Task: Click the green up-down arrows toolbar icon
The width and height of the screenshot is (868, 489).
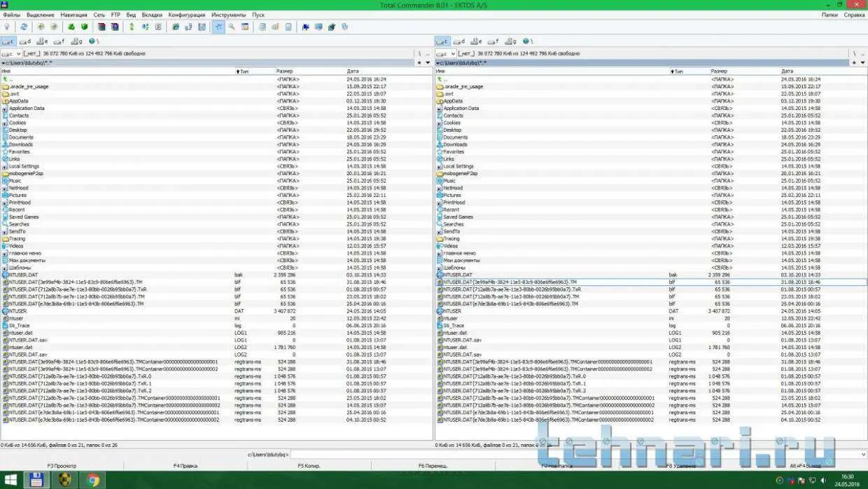Action: [x=131, y=27]
